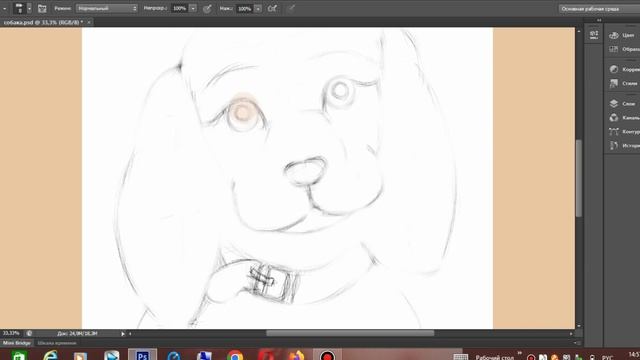Screen dimensions: 640x360
Task: Click the 'Рабочий стол' desktop toolbar
Action: click(494, 357)
